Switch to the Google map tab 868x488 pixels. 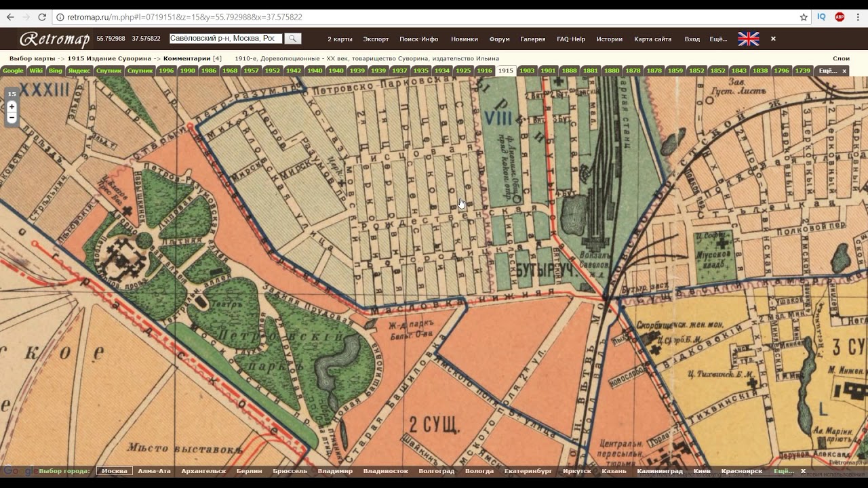(13, 70)
